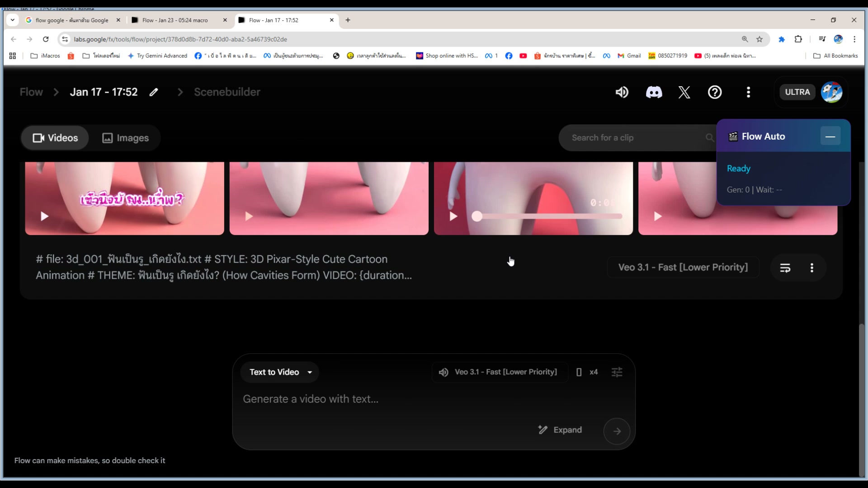Click the pencil icon to rename the project
Image resolution: width=868 pixels, height=488 pixels.
154,92
